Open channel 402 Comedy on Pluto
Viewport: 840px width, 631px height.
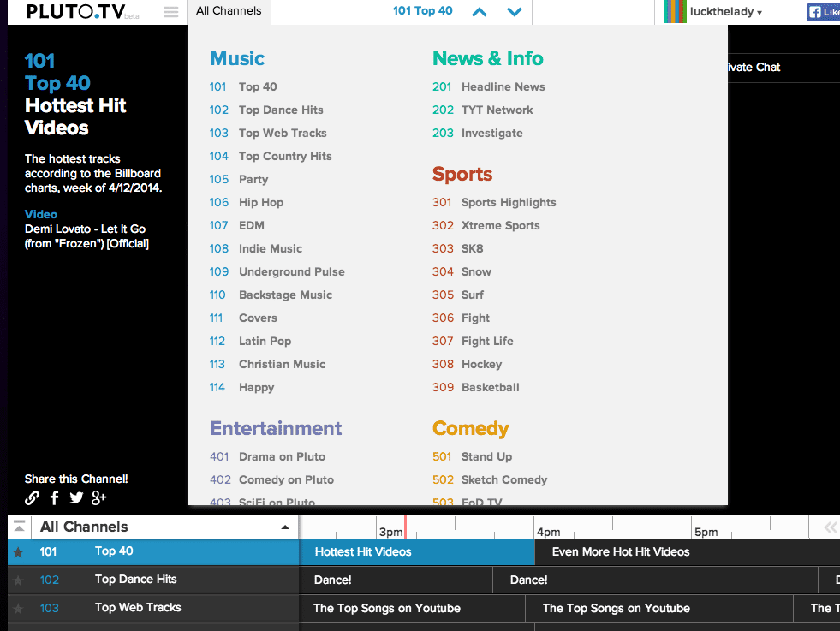(271, 479)
